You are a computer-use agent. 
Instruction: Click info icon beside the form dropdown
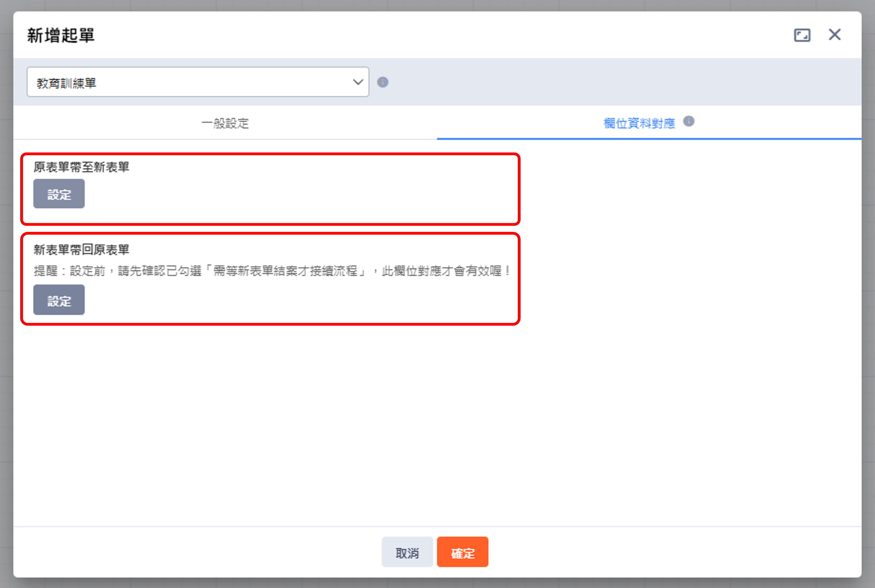point(382,82)
